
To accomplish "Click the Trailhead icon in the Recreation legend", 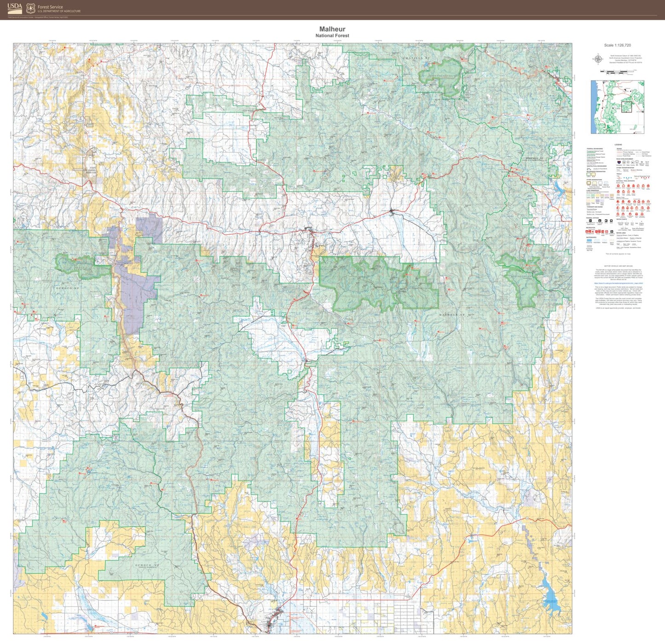I will click(602, 232).
